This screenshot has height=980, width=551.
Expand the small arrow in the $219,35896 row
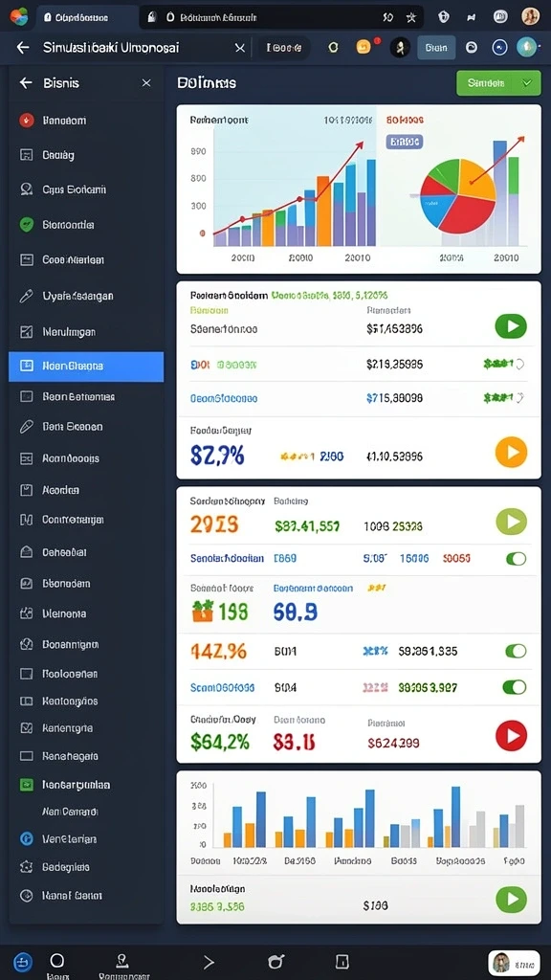[519, 363]
